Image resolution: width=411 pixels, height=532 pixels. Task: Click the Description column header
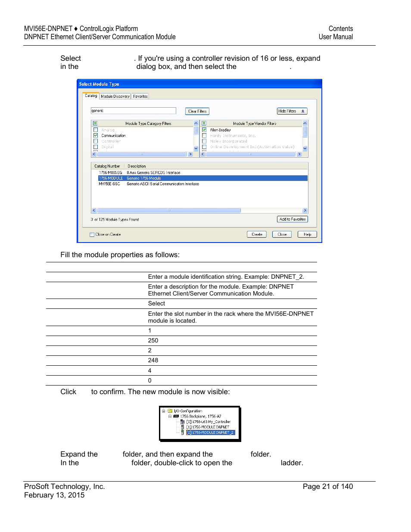click(137, 166)
